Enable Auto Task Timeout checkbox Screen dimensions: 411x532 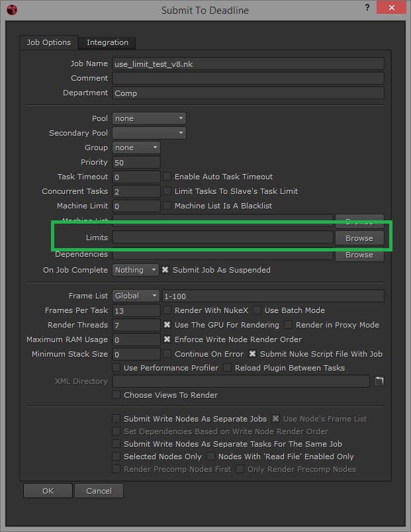pyautogui.click(x=167, y=177)
